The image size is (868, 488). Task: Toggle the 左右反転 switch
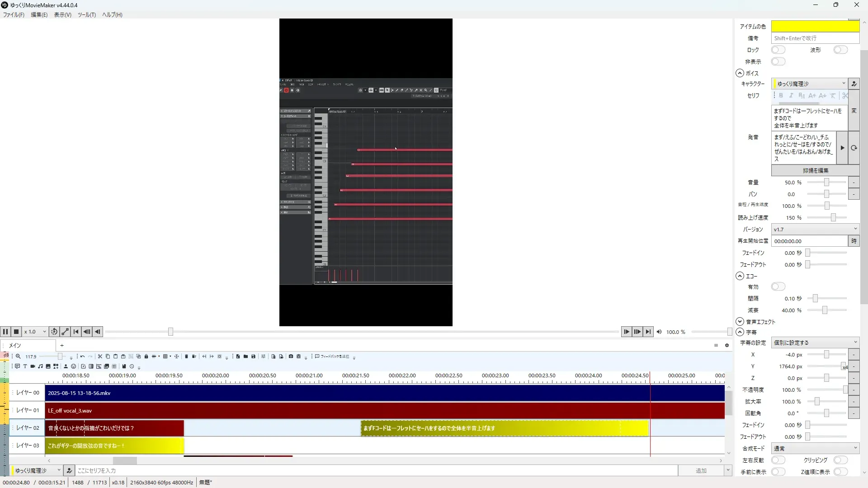pyautogui.click(x=778, y=460)
